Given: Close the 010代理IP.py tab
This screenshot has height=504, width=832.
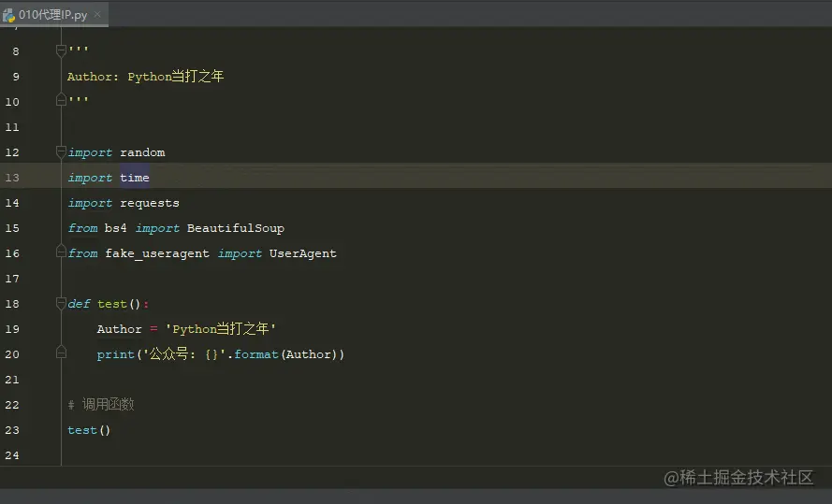Looking at the screenshot, I should coord(97,14).
